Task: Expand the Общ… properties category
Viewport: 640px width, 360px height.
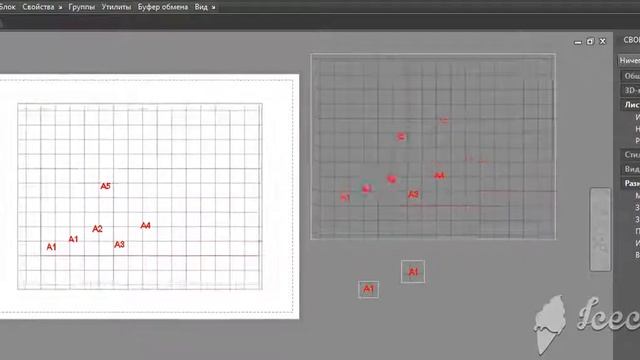Action: [x=631, y=76]
